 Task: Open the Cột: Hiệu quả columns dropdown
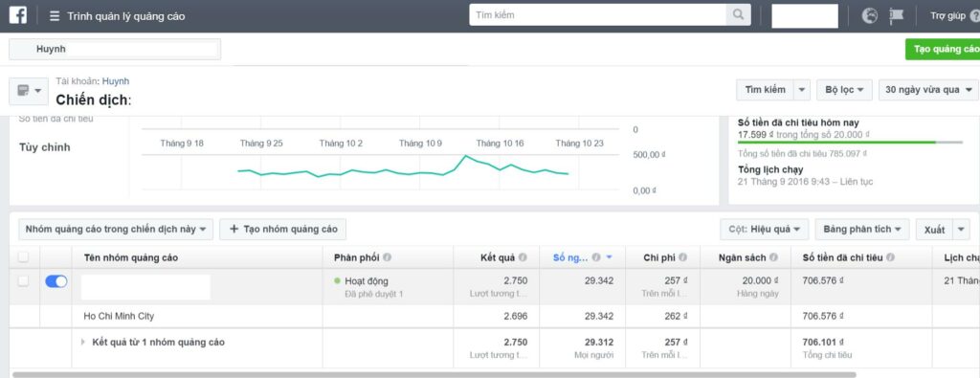coord(765,230)
